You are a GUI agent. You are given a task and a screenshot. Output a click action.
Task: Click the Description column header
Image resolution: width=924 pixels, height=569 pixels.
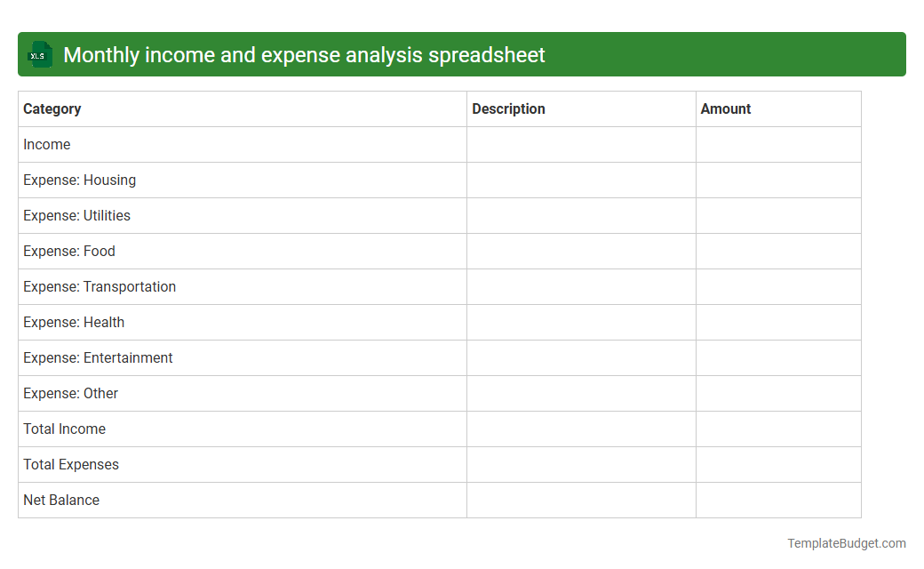point(509,108)
